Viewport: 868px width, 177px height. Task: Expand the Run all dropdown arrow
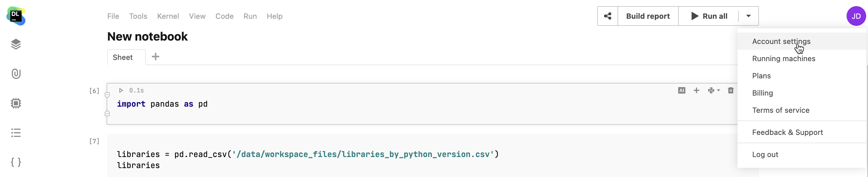[748, 16]
